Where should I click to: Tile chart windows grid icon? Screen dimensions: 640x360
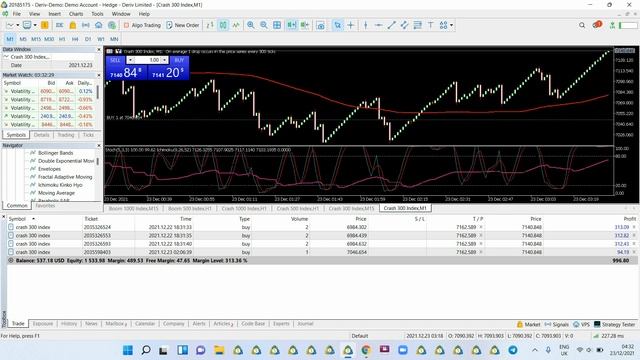click(x=277, y=25)
